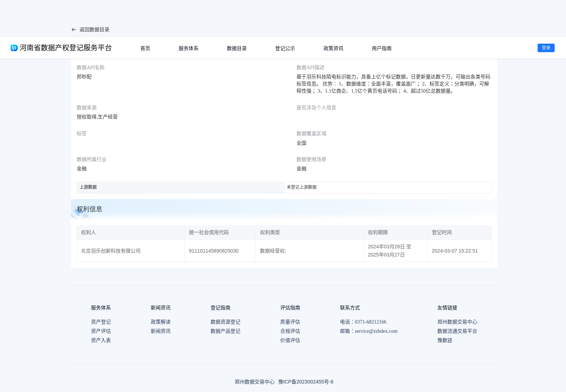Click data source value 授权取得,生产经营
The image size is (566, 392).
coord(97,117)
